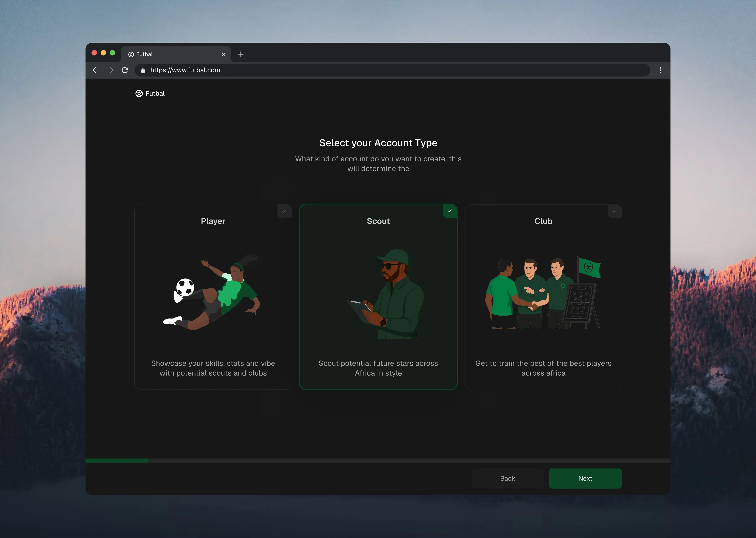Click the Back button

[x=507, y=478]
